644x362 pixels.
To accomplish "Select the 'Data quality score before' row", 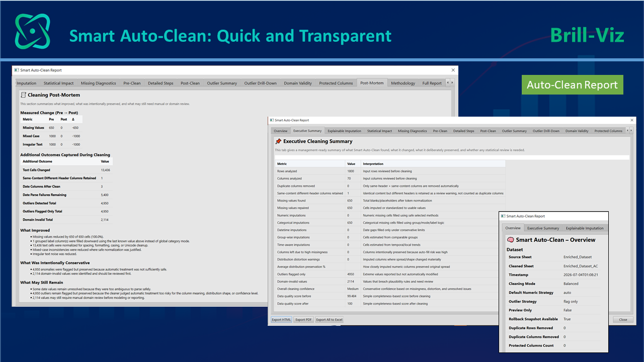I will tap(390, 297).
